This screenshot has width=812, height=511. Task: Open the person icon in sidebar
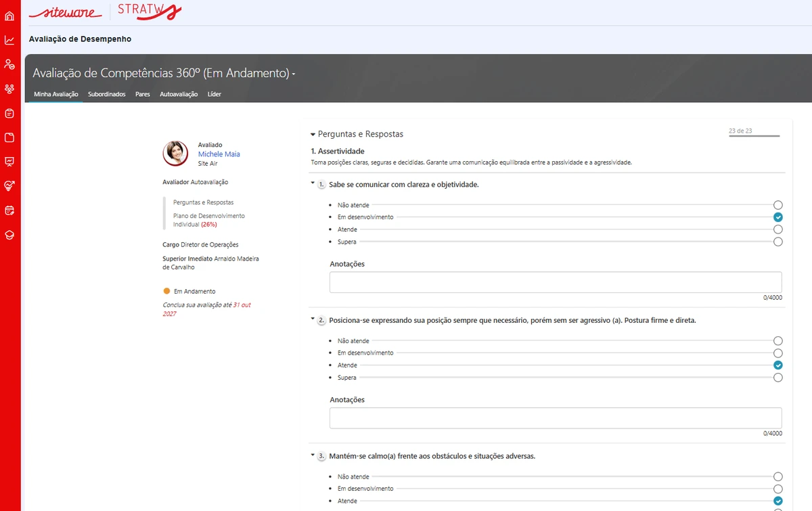click(x=9, y=64)
